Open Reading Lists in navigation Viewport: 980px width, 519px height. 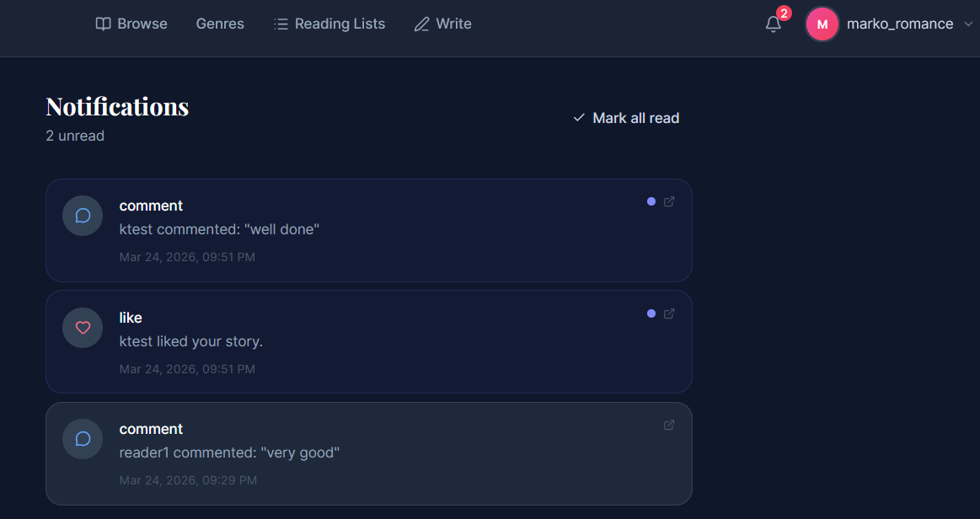[x=329, y=24]
